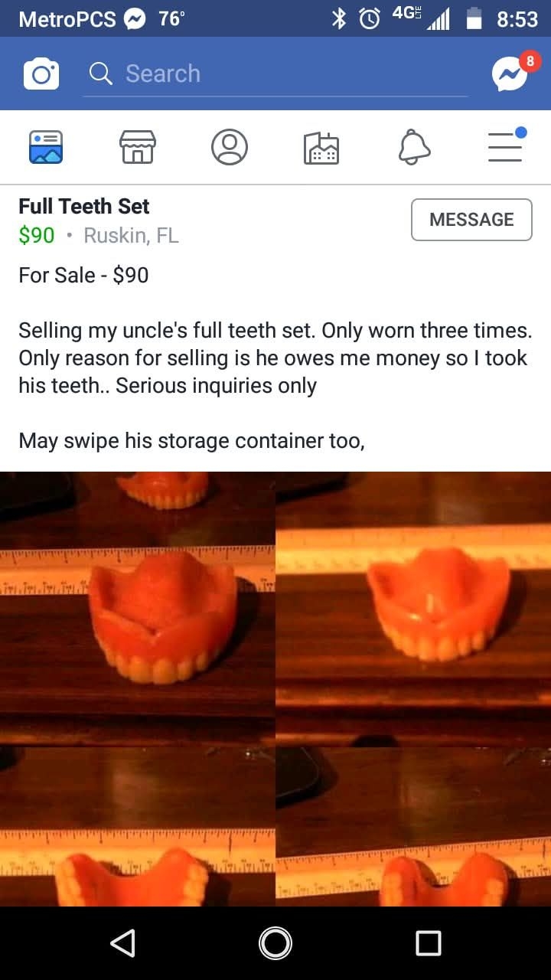551x980 pixels.
Task: View the top-right dentures photo
Action: coord(414,609)
